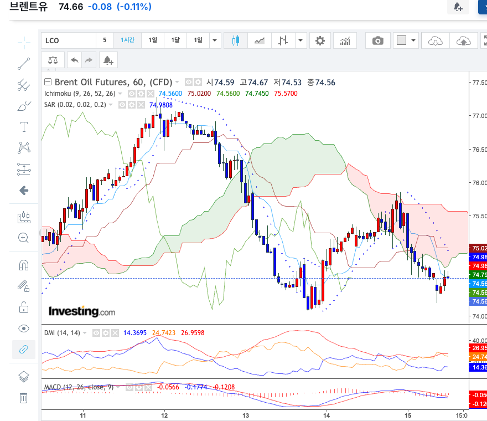Click the Ichimoku (9, 26, 52, 26) label
Viewport: 487px width, 421px height.
pyautogui.click(x=80, y=94)
